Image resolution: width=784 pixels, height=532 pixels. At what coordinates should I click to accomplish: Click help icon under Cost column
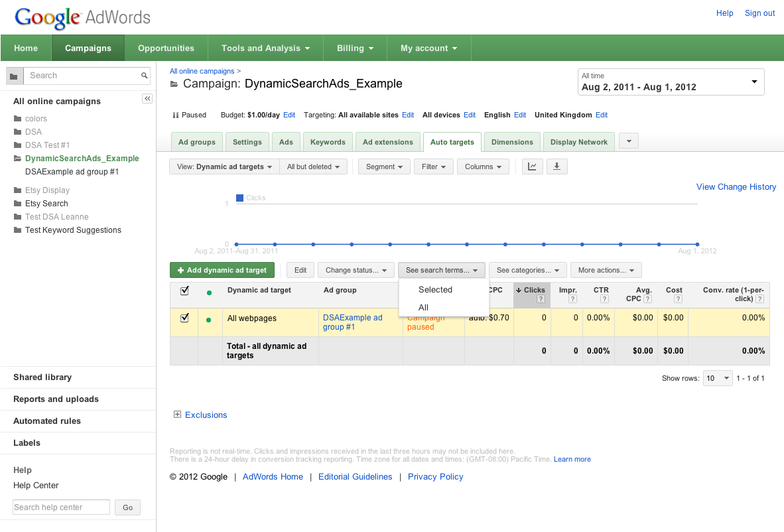pyautogui.click(x=678, y=299)
